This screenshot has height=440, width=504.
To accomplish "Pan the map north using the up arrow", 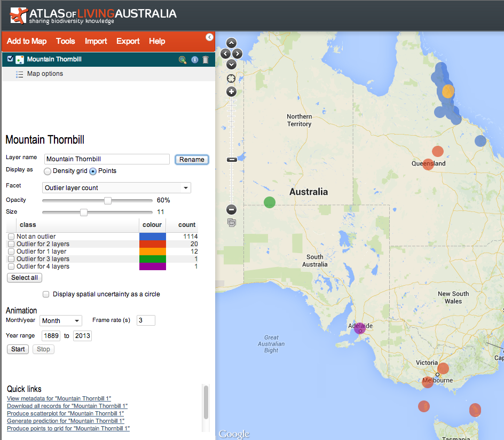I will coord(231,43).
